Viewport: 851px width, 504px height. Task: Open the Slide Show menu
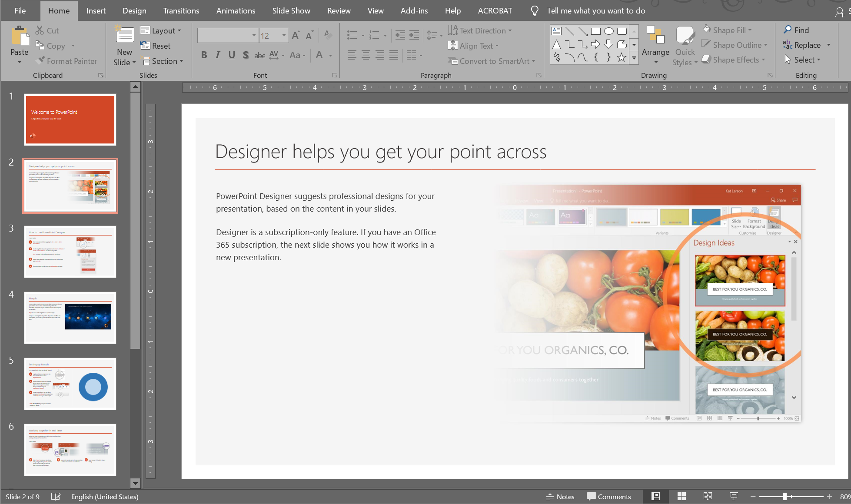[x=291, y=10]
